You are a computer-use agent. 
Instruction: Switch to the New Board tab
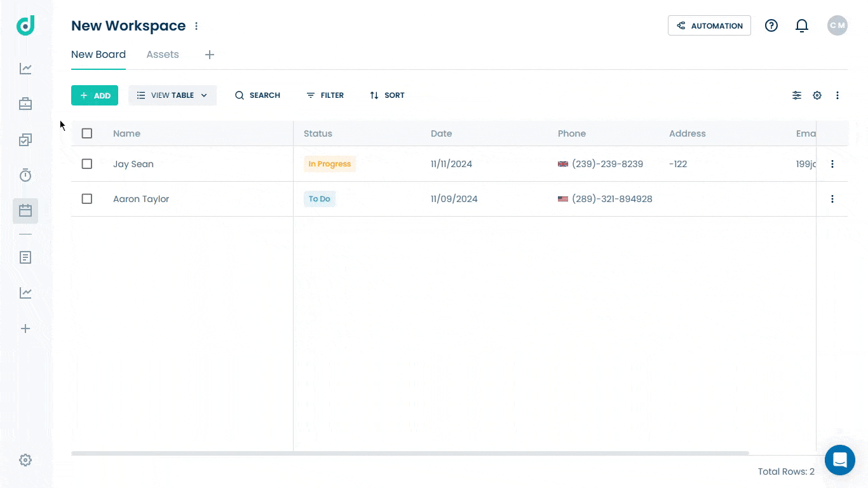(x=98, y=55)
